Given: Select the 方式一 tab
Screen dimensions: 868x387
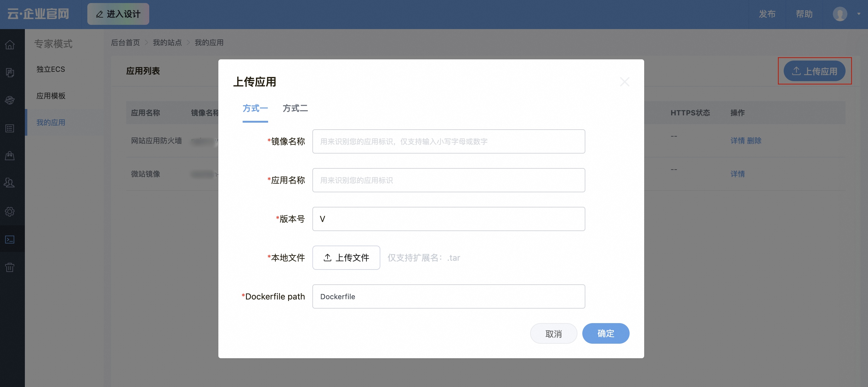Looking at the screenshot, I should (x=255, y=108).
